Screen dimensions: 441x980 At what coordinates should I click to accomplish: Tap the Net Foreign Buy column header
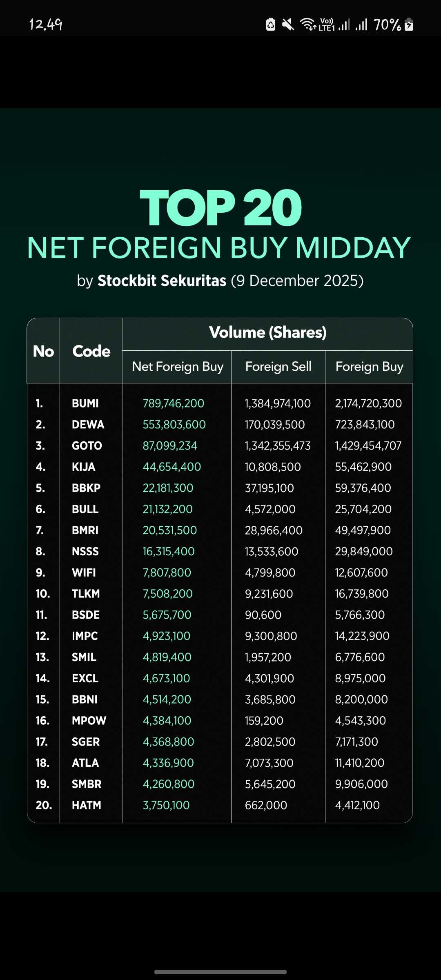[178, 367]
